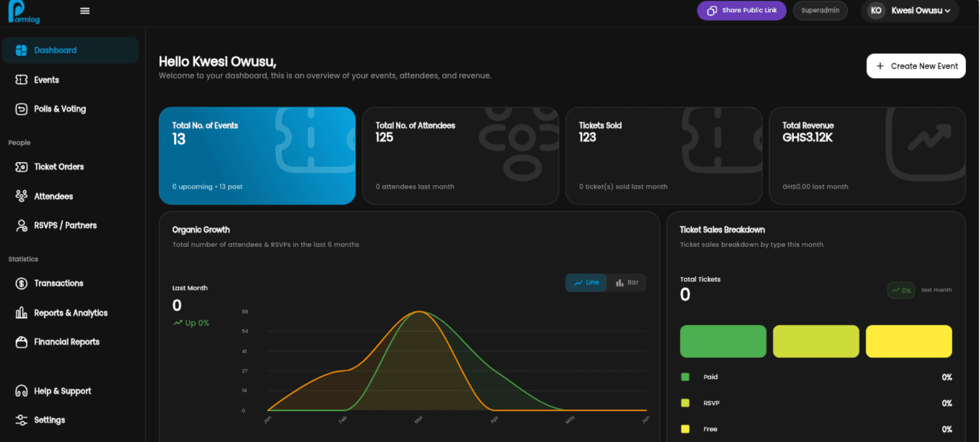The image size is (980, 442).
Task: Click the Attendees group icon
Action: (21, 196)
